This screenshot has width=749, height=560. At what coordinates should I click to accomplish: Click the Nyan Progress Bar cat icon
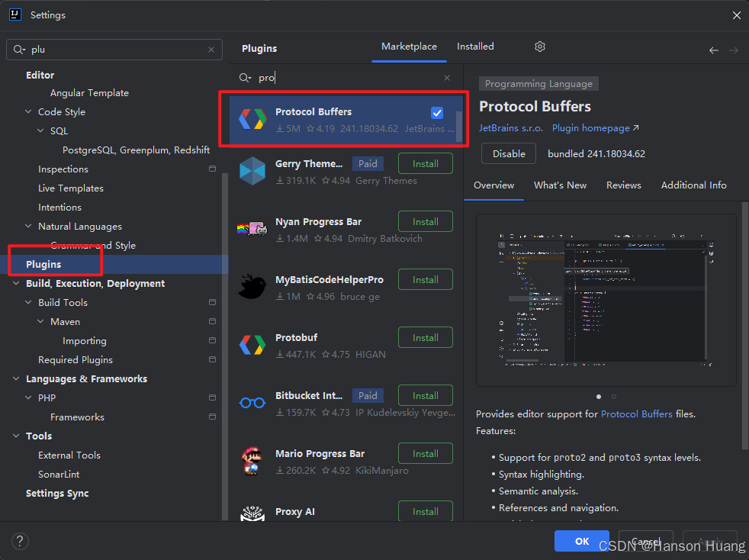click(x=252, y=229)
